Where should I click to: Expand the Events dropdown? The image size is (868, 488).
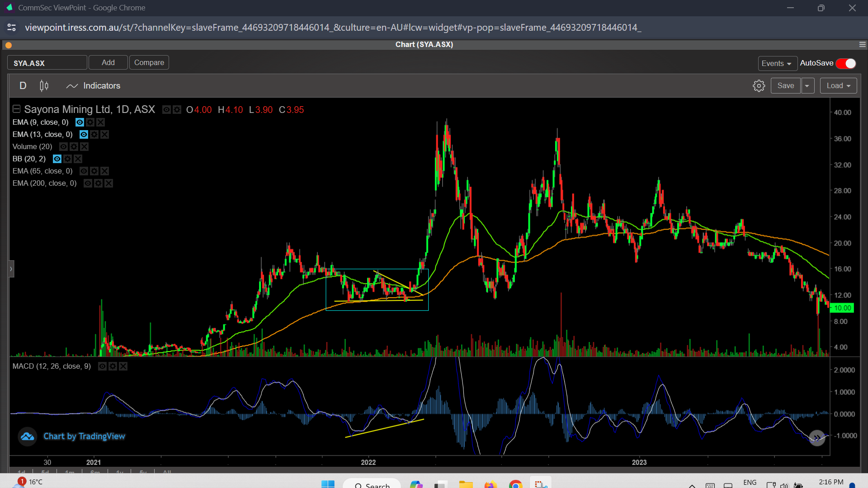click(777, 63)
